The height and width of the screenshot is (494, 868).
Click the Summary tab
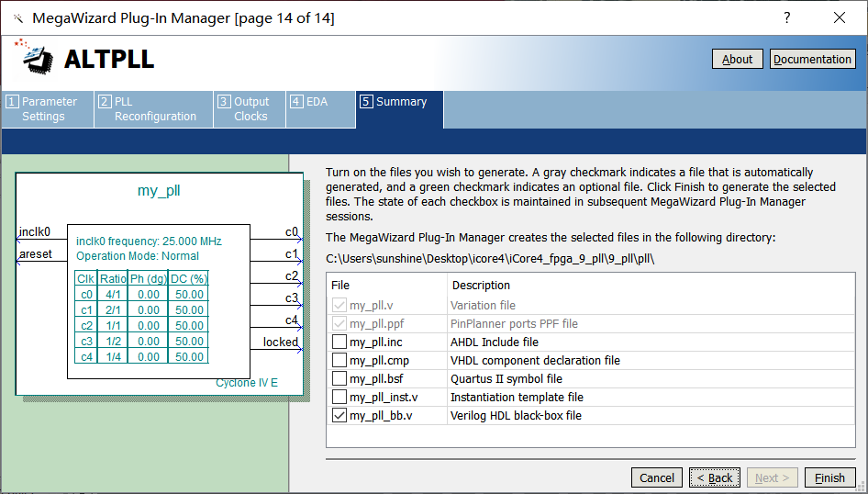click(x=400, y=109)
